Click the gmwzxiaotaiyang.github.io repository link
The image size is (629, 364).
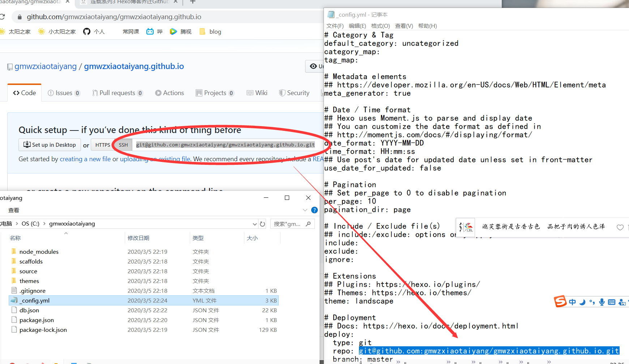(134, 67)
